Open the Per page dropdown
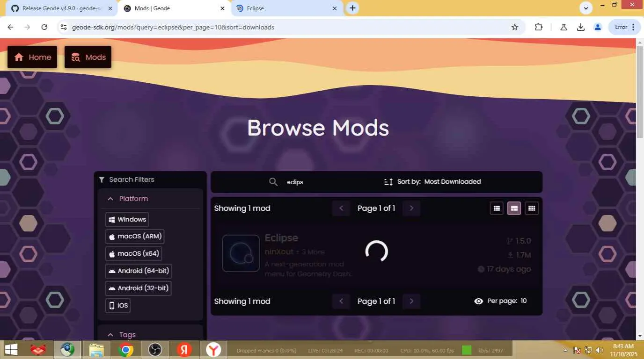The height and width of the screenshot is (359, 644). click(500, 301)
